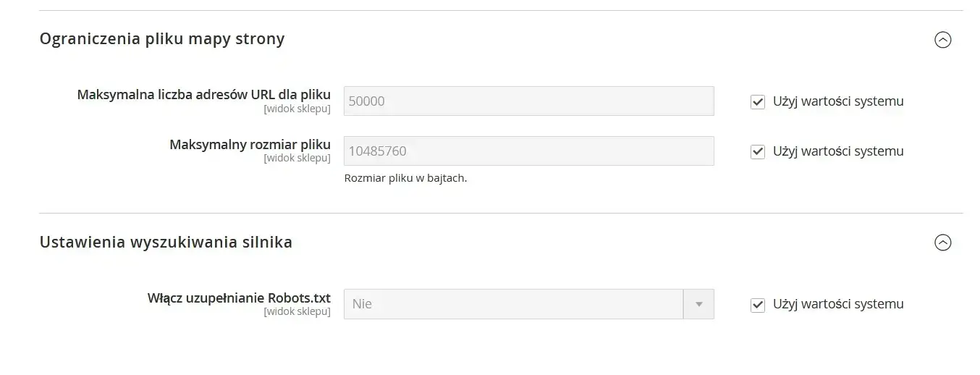Image resolution: width=980 pixels, height=375 pixels.
Task: Click the Ograniczenia pliku mapy strony heading
Action: coord(162,39)
